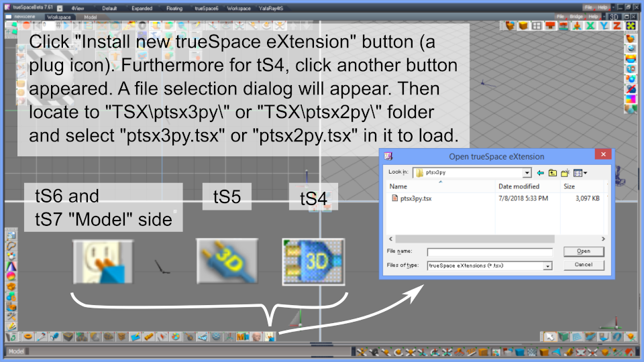
Task: Click the dialog horizontal scrollbar
Action: (x=474, y=239)
